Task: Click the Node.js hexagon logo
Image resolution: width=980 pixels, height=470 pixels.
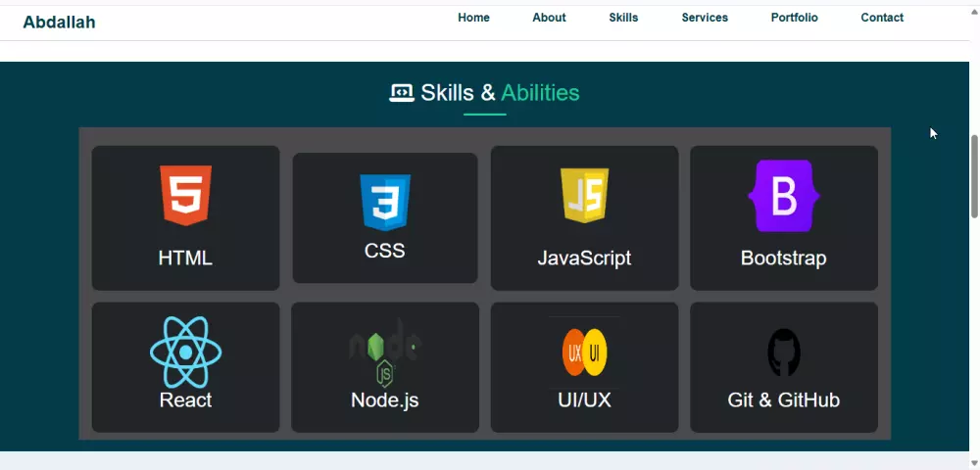Action: (x=385, y=352)
